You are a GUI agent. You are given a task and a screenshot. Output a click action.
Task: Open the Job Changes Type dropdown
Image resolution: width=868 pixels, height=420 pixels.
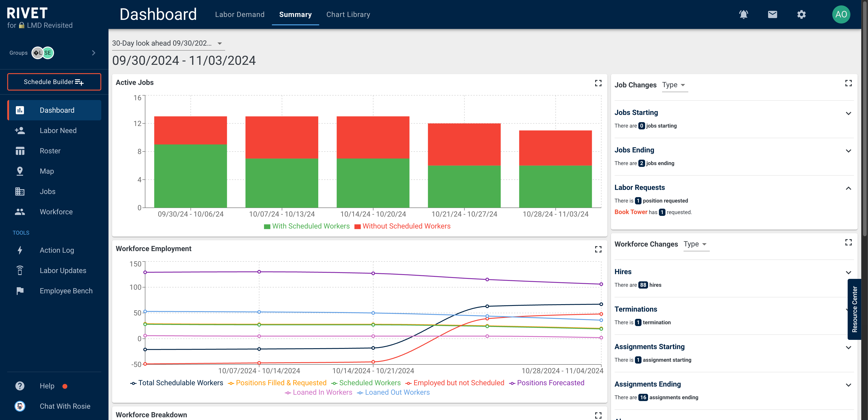click(x=675, y=85)
